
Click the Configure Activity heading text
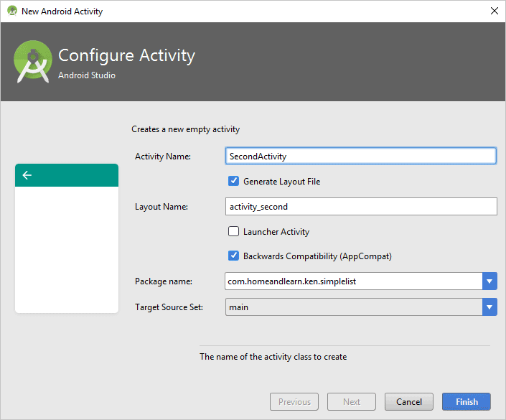[x=126, y=55]
